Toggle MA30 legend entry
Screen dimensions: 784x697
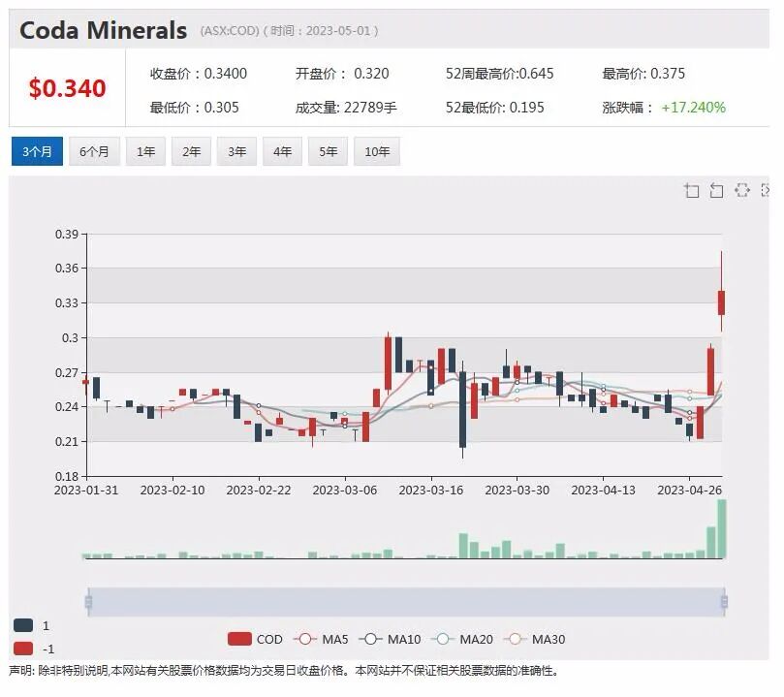tap(534, 640)
